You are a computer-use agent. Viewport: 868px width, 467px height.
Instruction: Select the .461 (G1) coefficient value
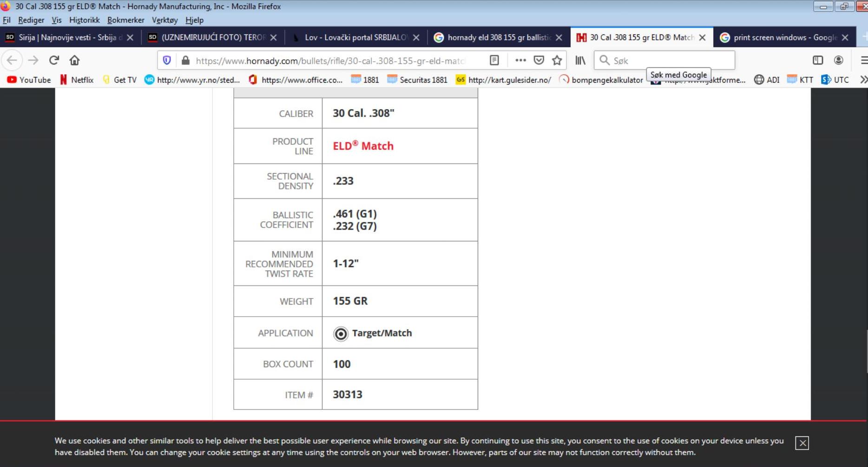coord(355,214)
